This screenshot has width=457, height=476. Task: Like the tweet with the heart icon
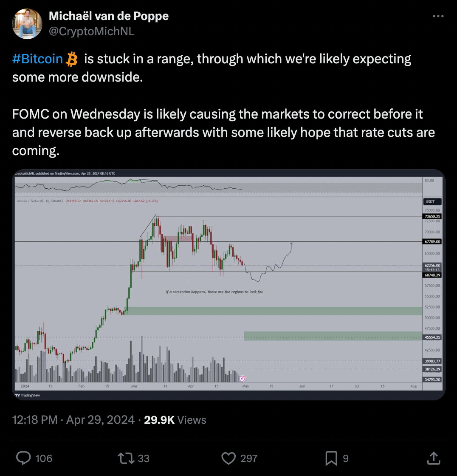tap(229, 458)
